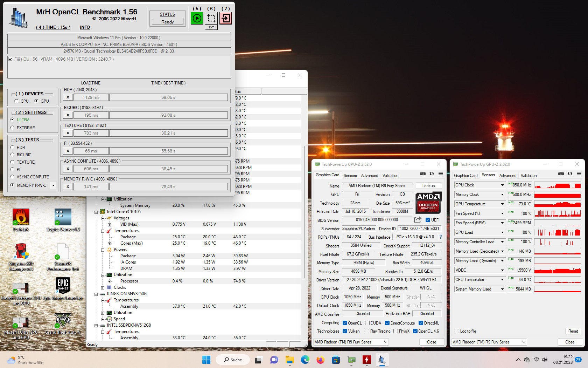Expand the Clocks tree node

(x=103, y=288)
